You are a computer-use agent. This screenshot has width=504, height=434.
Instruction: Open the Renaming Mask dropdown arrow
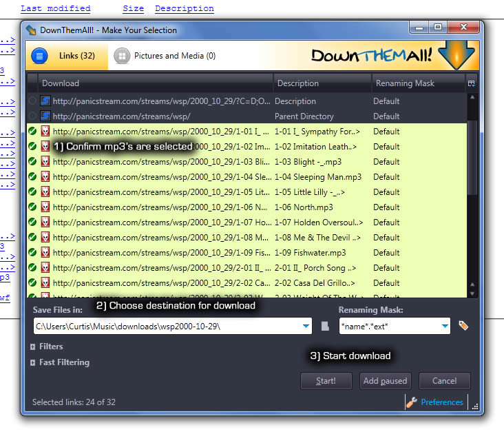tap(444, 326)
